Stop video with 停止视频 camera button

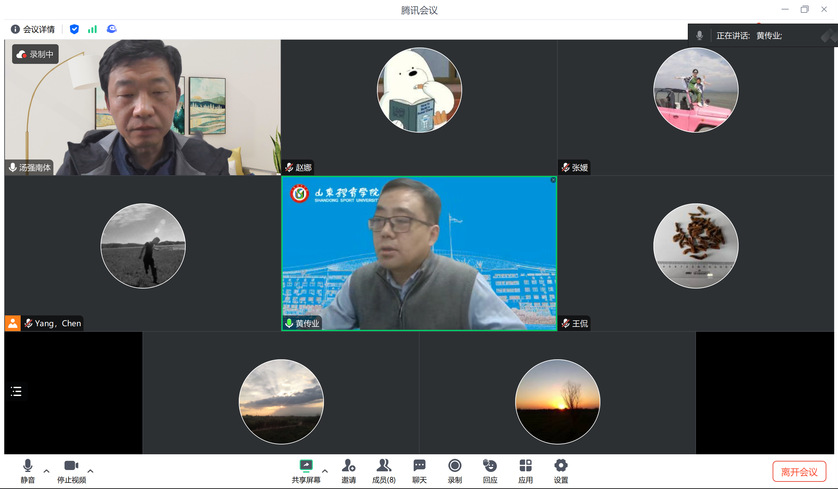(71, 467)
